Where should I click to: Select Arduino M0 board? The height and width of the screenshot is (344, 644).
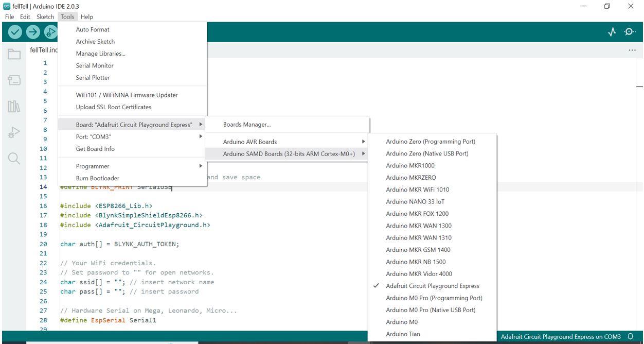click(x=432, y=322)
